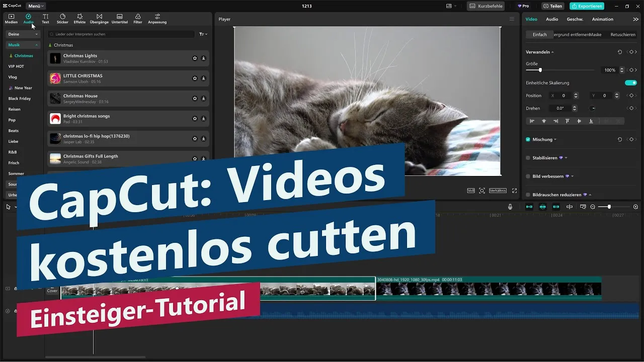Click the Verhältnis ratio button
Image resolution: width=644 pixels, height=362 pixels.
[498, 191]
